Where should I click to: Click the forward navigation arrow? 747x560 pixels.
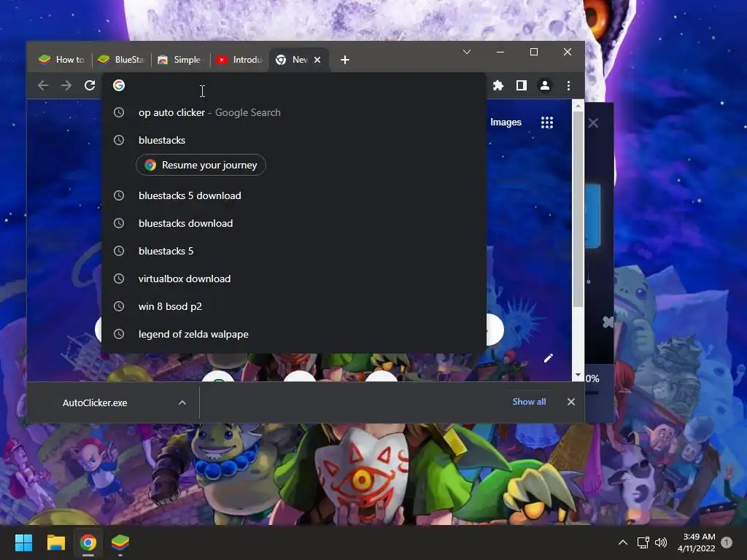(x=66, y=85)
